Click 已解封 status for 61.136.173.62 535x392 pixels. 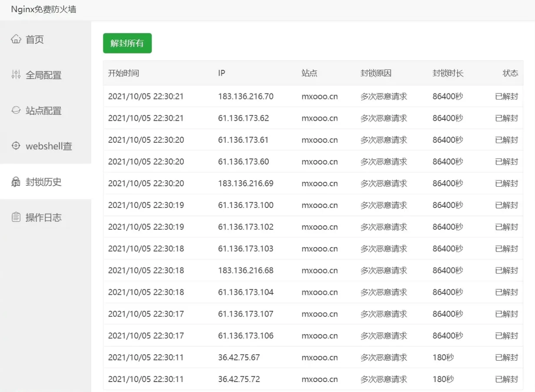[506, 118]
